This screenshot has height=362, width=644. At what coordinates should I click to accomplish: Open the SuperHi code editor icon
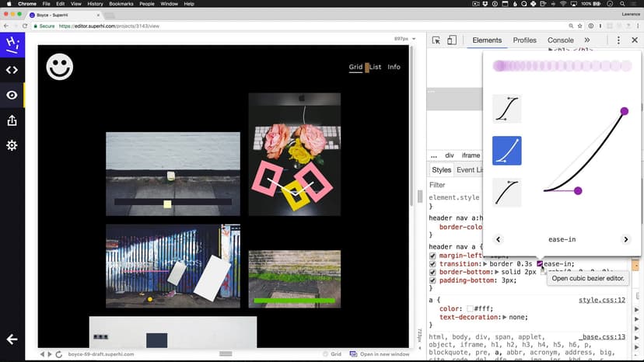tap(12, 70)
